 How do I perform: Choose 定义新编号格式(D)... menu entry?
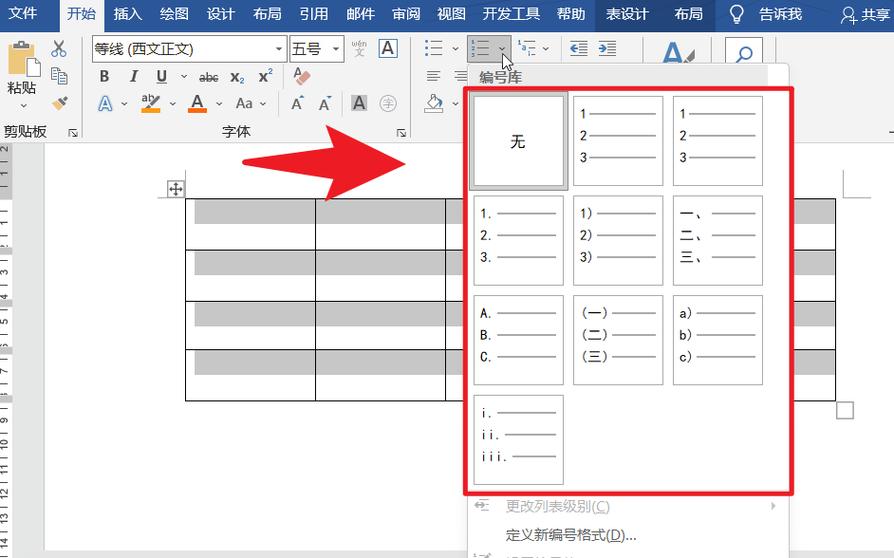pyautogui.click(x=571, y=535)
